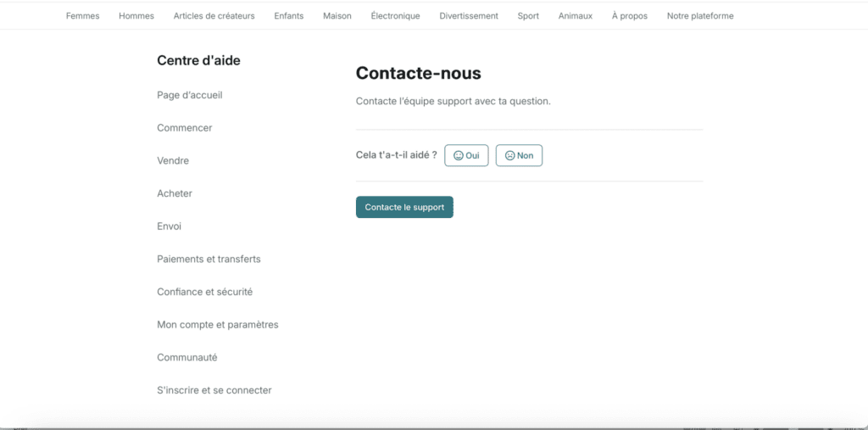Click 'Paiements et transferts' in the sidebar
Screen dimensions: 868x430
[x=209, y=259]
